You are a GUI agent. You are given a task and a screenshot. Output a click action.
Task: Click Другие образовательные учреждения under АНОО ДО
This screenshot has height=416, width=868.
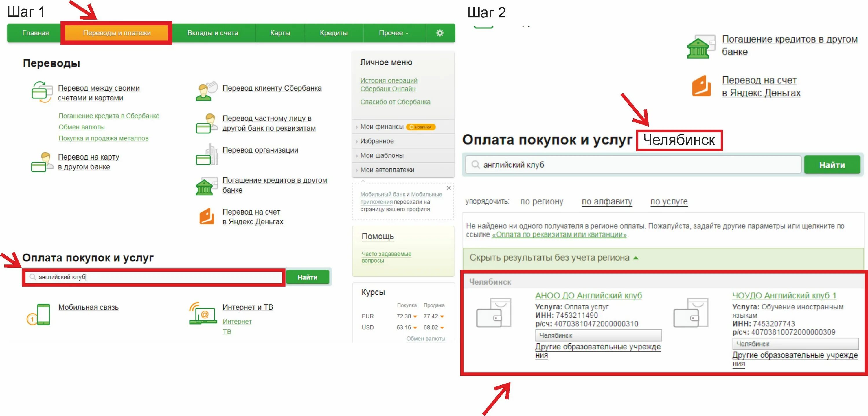point(598,351)
